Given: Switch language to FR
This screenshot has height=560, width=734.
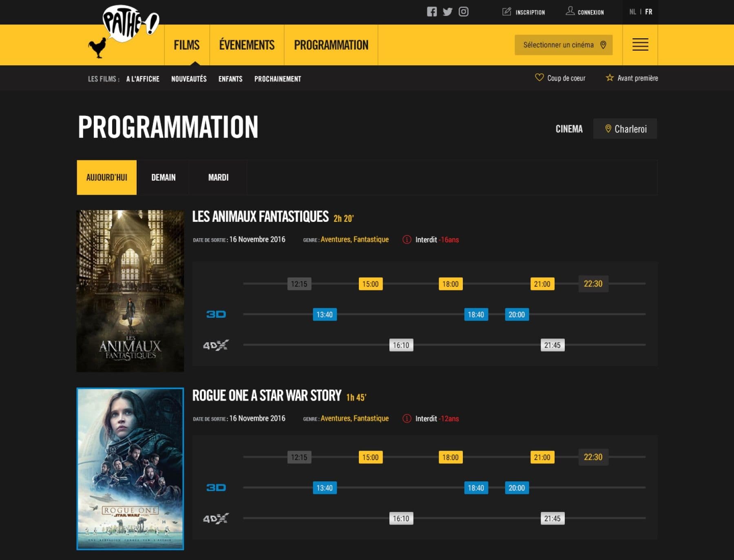Looking at the screenshot, I should [648, 12].
